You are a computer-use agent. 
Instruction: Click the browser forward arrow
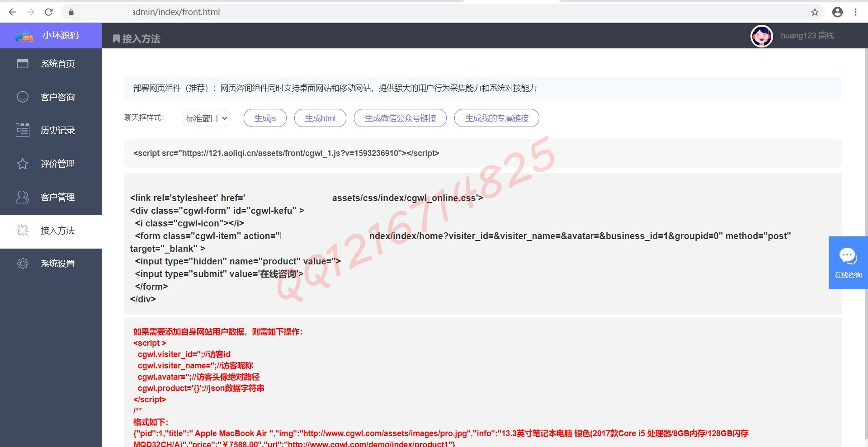(x=30, y=12)
